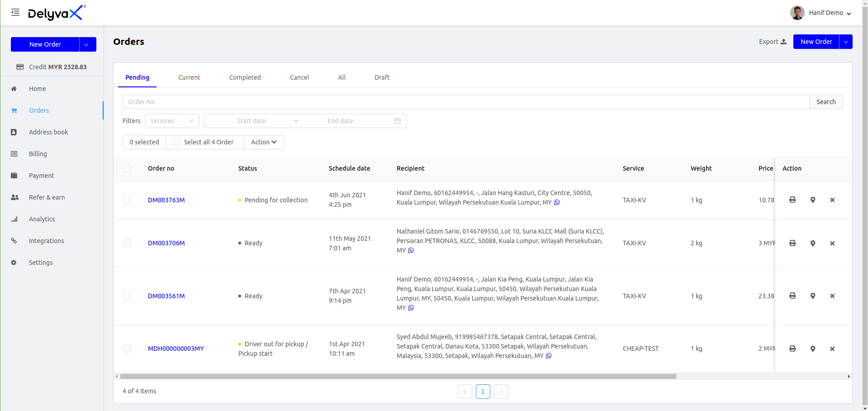Expand the Action dropdown menu
The image size is (868, 411).
pyautogui.click(x=264, y=142)
